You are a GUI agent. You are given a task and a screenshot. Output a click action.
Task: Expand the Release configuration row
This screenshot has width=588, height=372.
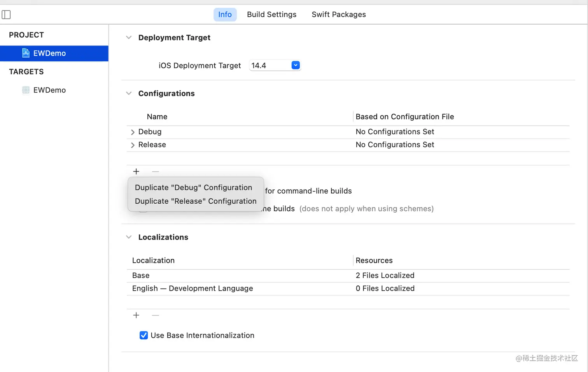pyautogui.click(x=133, y=145)
